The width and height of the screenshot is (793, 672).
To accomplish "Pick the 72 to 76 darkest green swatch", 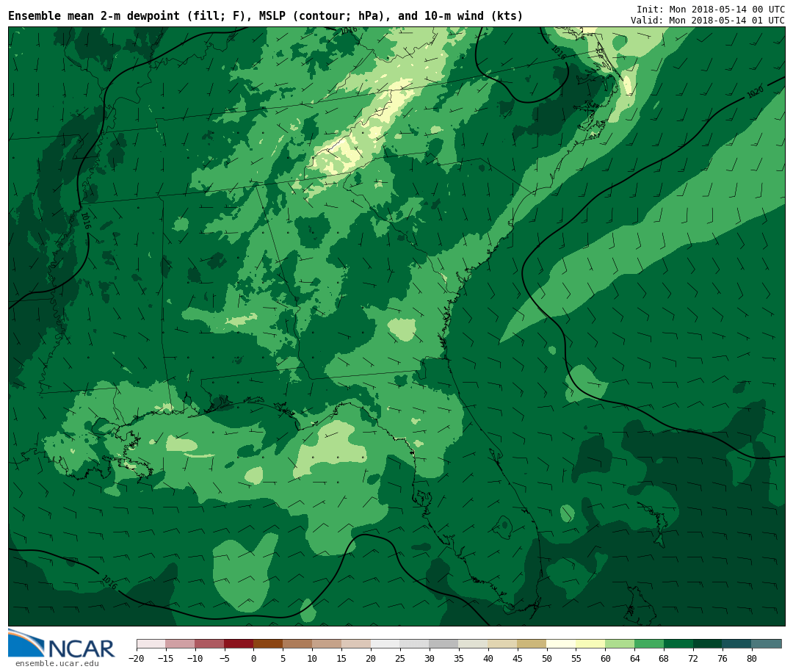I will [x=708, y=644].
